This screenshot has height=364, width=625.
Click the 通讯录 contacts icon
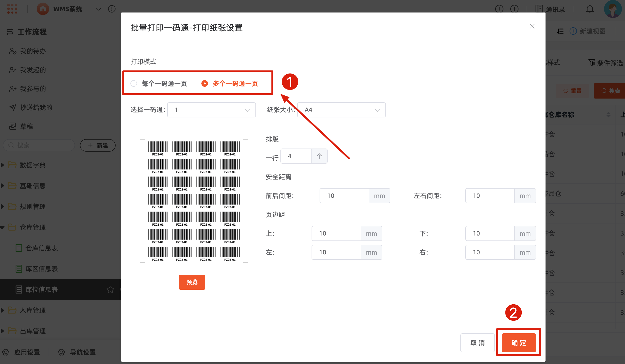tap(539, 9)
